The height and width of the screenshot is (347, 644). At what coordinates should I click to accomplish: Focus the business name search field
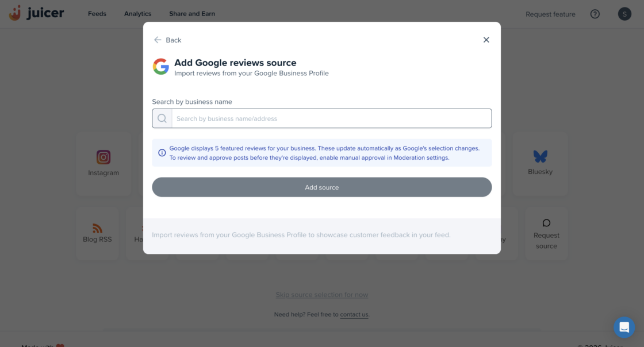pos(331,118)
